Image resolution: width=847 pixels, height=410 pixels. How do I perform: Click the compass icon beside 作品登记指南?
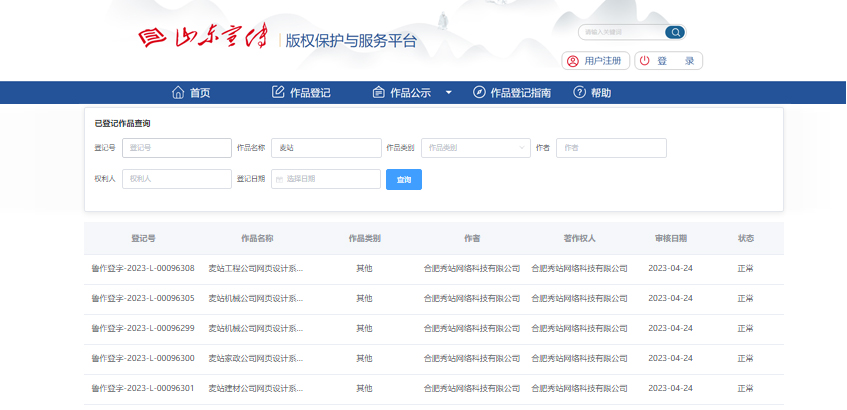coord(479,93)
